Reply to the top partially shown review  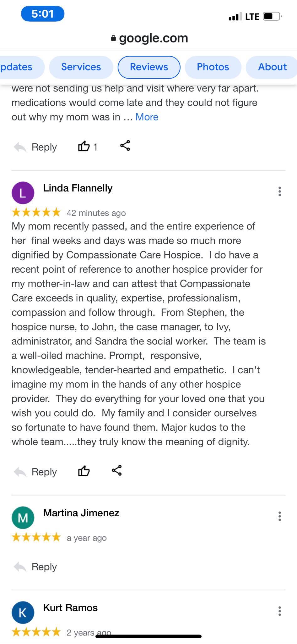point(35,147)
